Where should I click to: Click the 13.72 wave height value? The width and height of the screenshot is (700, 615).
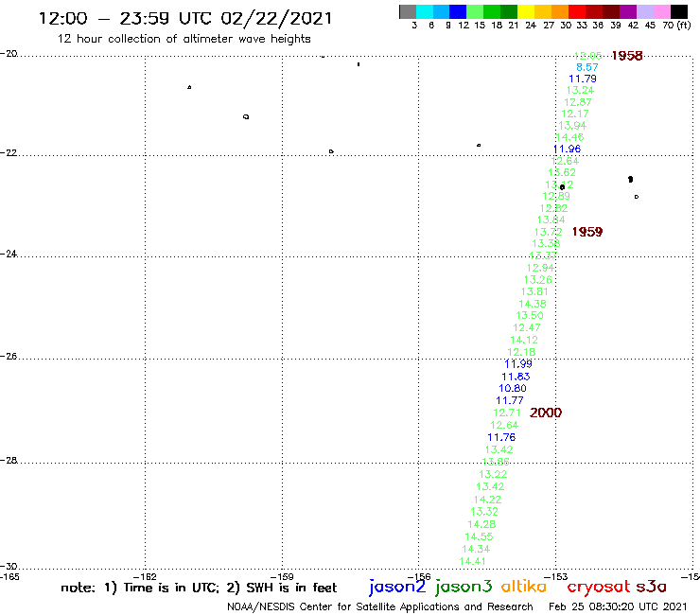pos(549,232)
